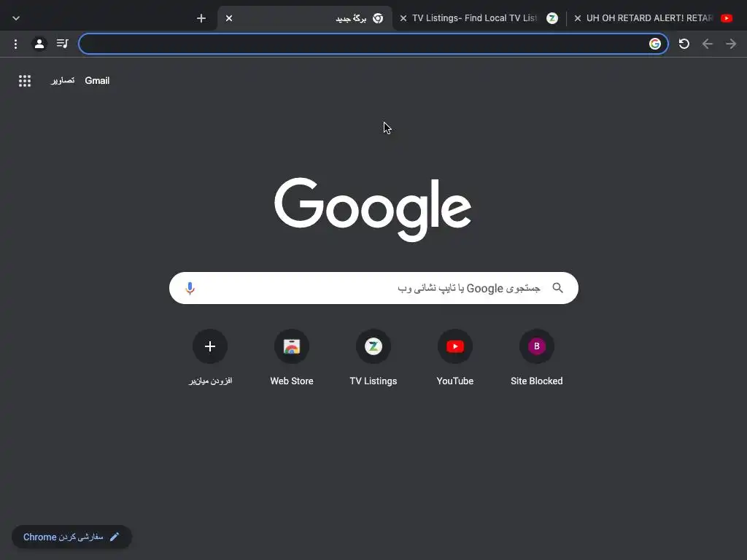Click the 'Site Blocked' shortcut label

[x=536, y=381]
